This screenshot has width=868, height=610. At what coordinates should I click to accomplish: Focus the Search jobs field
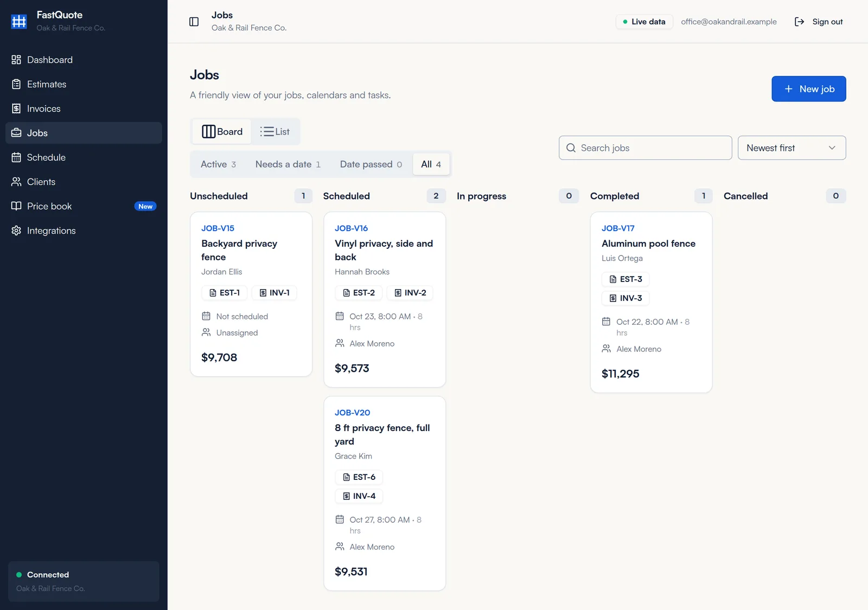tap(645, 148)
